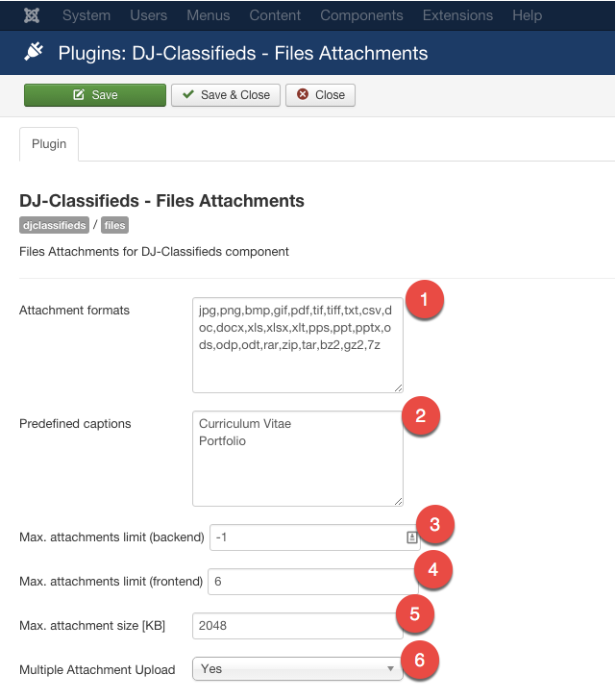This screenshot has height=699, width=616.
Task: Click the plugin plug icon in header
Action: coord(33,53)
